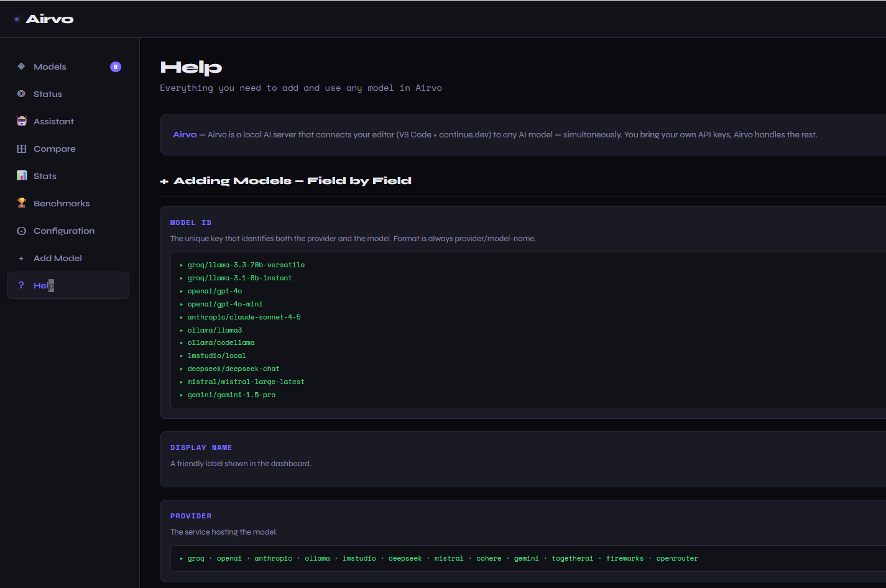Viewport: 886px width, 588px height.
Task: Open the Models page
Action: tap(68, 67)
